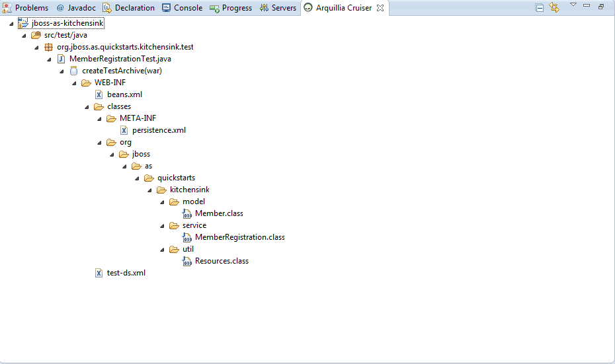Screen dimensions: 615x364
Task: Collapse the META-INF folder node
Action: [99, 119]
